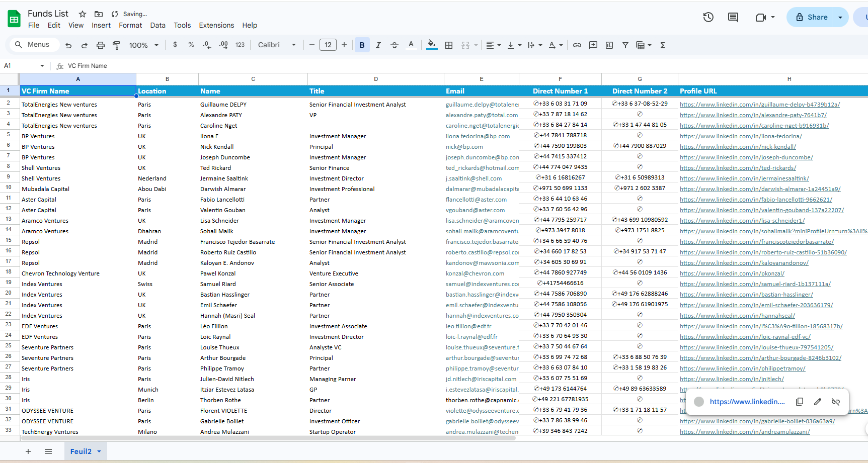Viewport: 868px width, 463px height.
Task: Click the Name Box showing A1
Action: click(x=24, y=66)
